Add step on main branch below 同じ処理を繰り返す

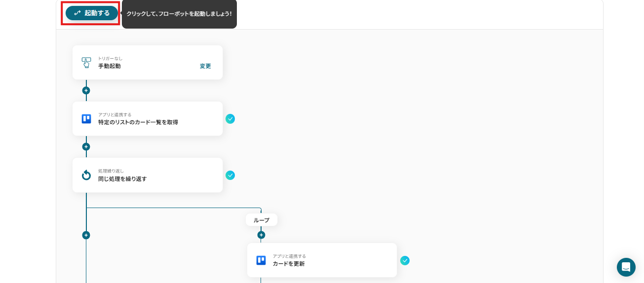[x=86, y=235]
